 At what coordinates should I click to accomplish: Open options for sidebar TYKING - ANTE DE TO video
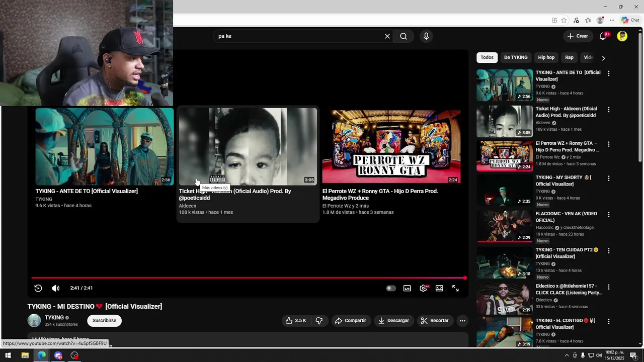click(609, 73)
